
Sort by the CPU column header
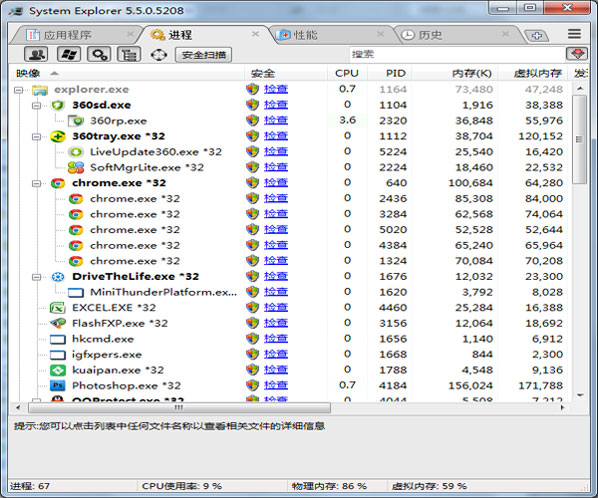[347, 73]
